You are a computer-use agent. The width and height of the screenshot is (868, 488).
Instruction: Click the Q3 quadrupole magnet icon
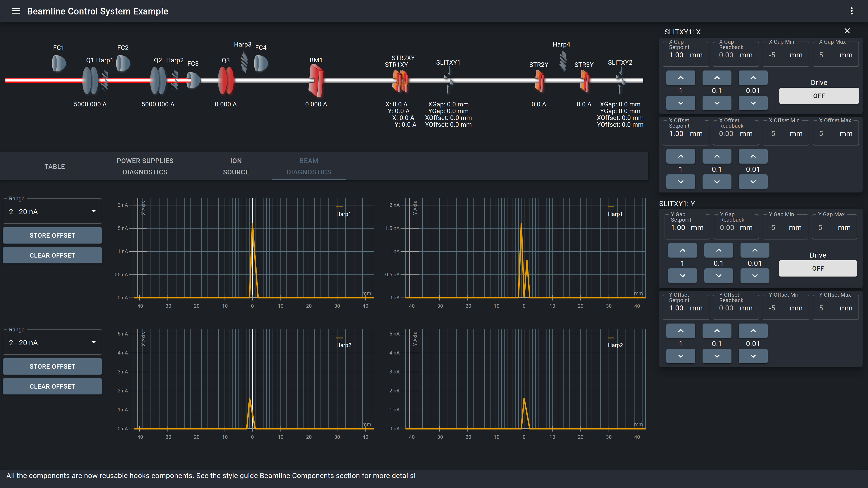pos(226,80)
